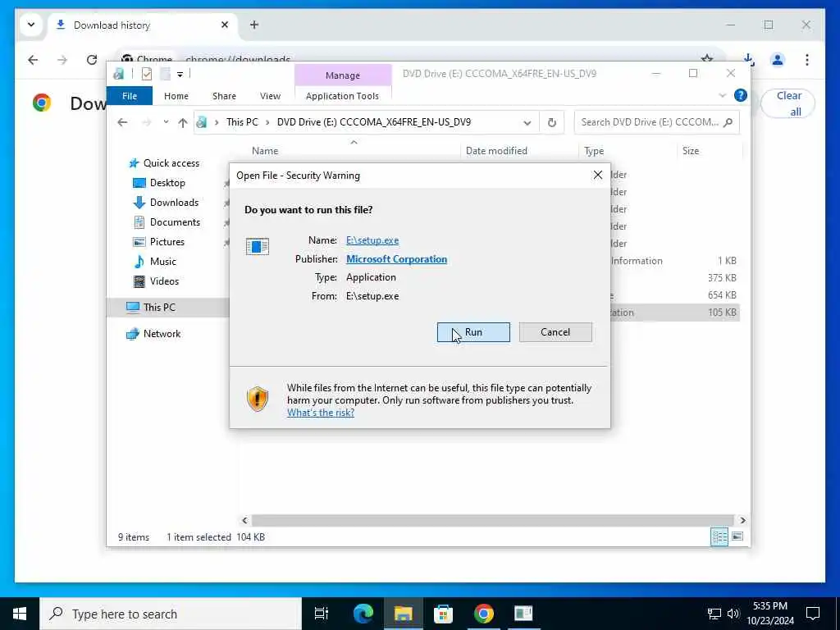Open Documents in navigation pane
The image size is (840, 630).
(x=175, y=222)
